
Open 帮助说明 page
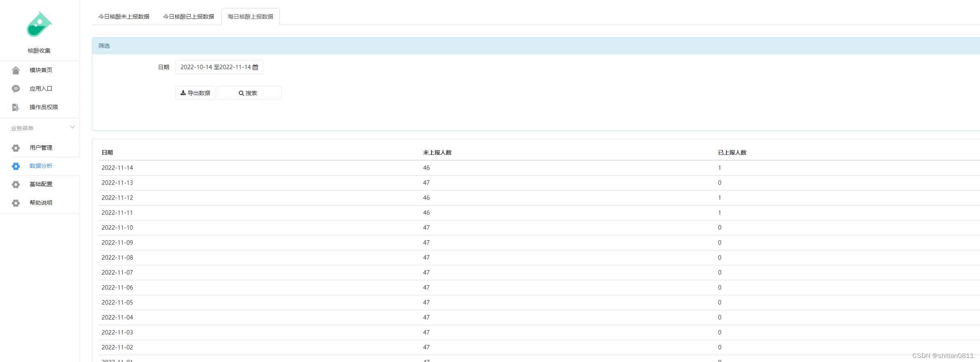(41, 203)
